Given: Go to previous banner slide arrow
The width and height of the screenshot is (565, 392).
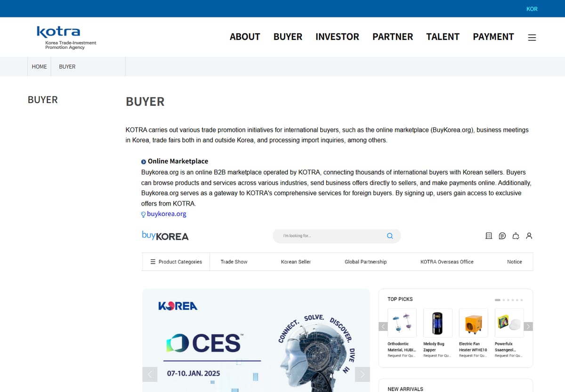Looking at the screenshot, I should (150, 375).
